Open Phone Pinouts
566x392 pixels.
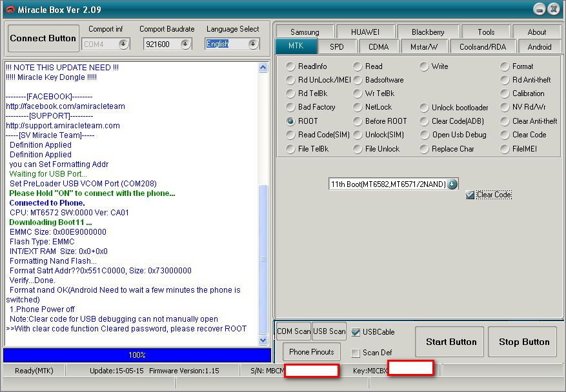coord(311,351)
